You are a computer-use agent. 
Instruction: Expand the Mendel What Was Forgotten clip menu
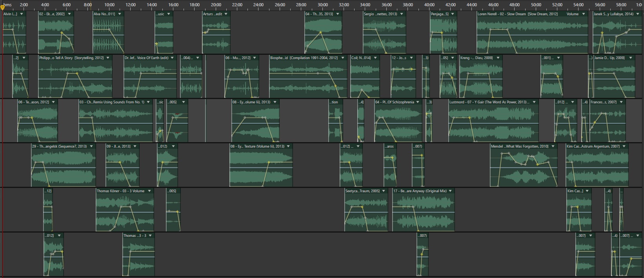[553, 146]
